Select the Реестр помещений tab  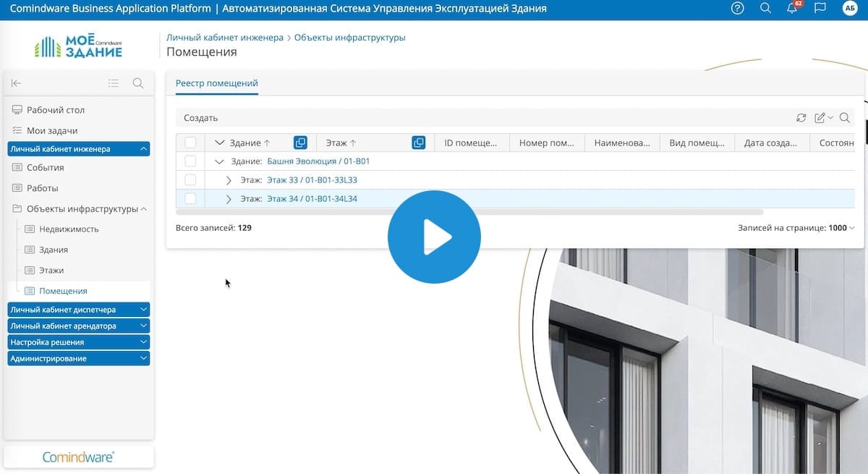(x=217, y=83)
